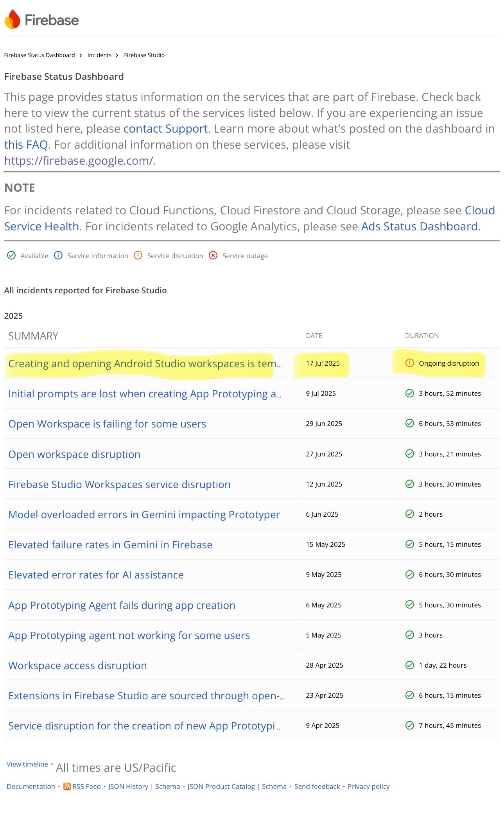
Task: Open Firebase Status Dashboard breadcrumb
Action: coord(39,55)
